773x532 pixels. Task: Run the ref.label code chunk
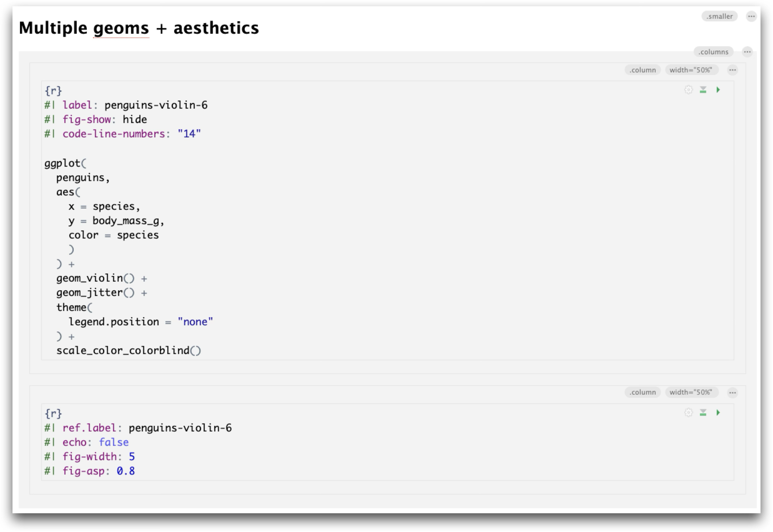click(718, 413)
